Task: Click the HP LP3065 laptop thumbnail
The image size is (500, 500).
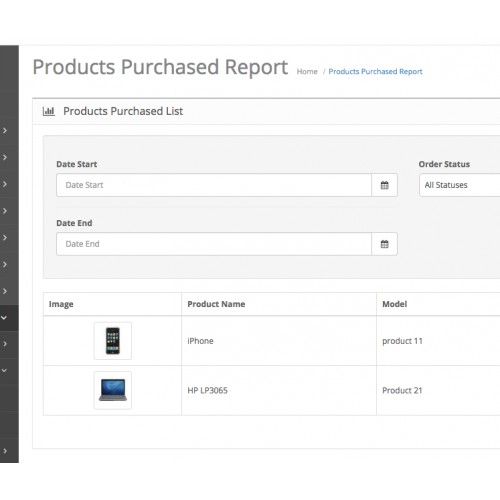Action: pyautogui.click(x=113, y=390)
